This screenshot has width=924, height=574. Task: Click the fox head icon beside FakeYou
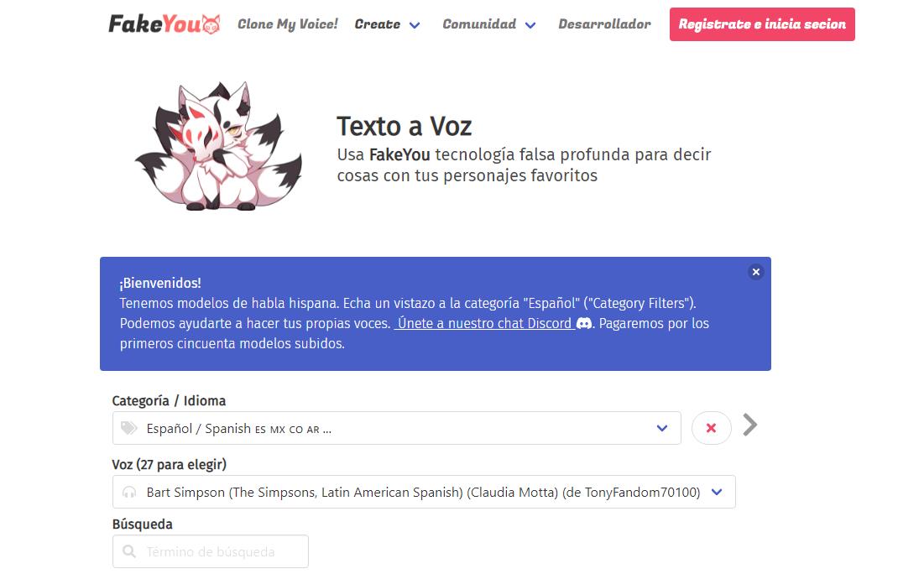tap(211, 24)
